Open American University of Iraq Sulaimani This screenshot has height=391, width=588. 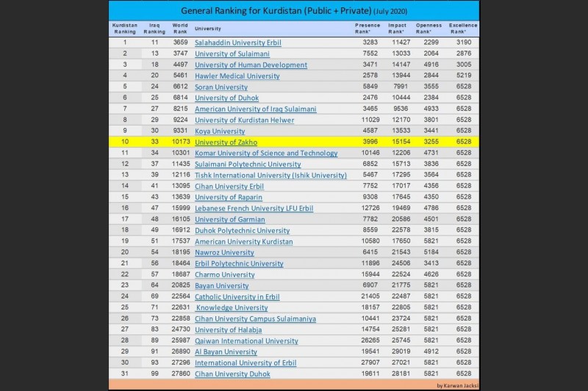coord(255,109)
